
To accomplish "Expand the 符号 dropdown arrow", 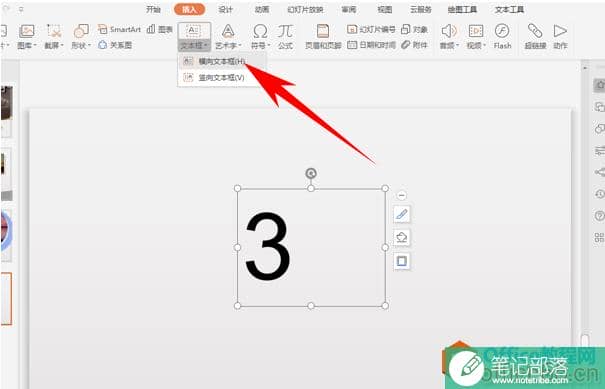I will (x=269, y=46).
